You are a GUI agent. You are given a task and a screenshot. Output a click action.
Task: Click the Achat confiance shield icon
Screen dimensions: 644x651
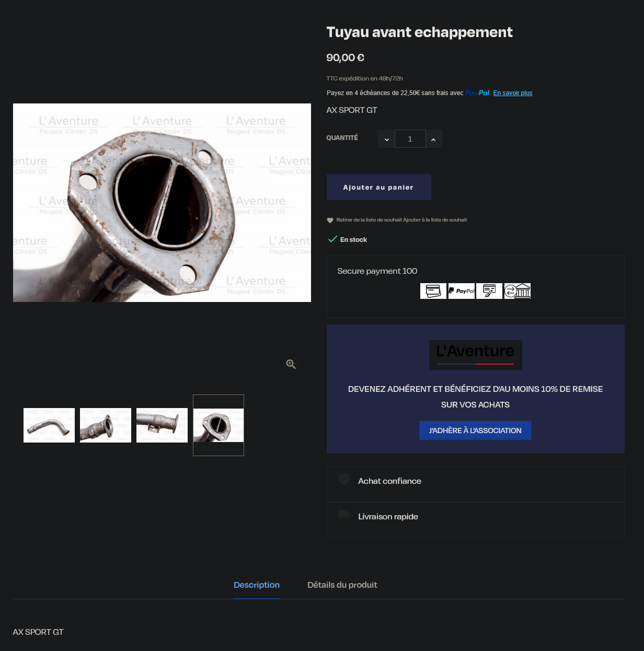(344, 479)
